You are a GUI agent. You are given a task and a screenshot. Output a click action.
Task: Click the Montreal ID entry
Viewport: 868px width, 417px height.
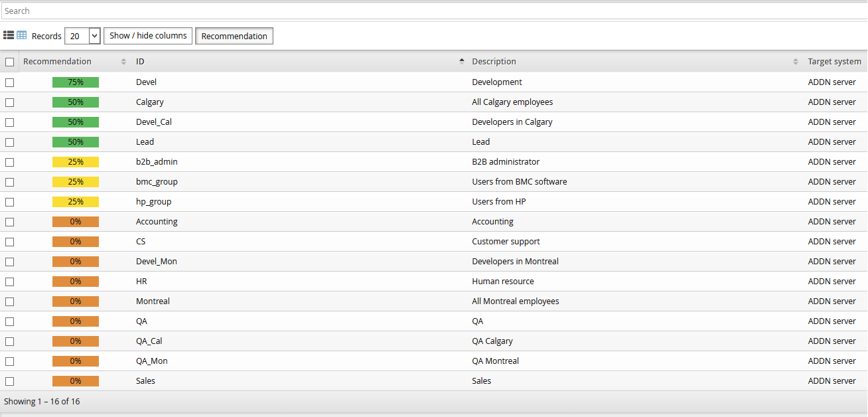(x=153, y=301)
